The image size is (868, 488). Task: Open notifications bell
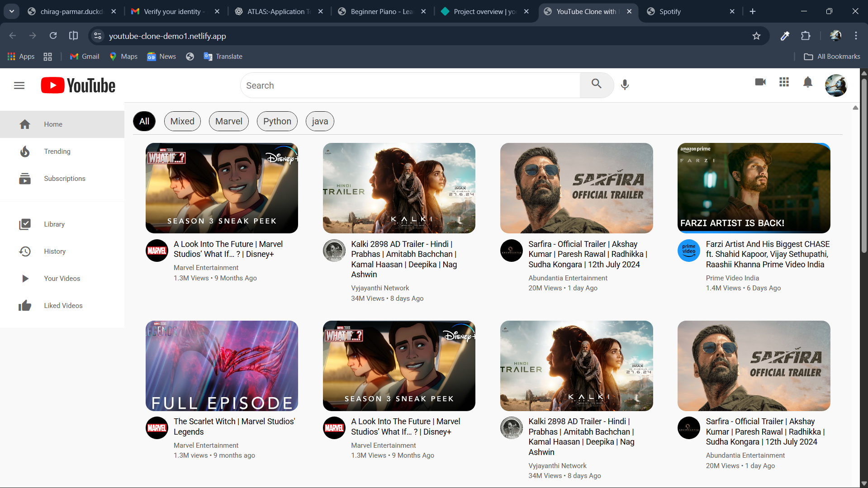coord(808,82)
